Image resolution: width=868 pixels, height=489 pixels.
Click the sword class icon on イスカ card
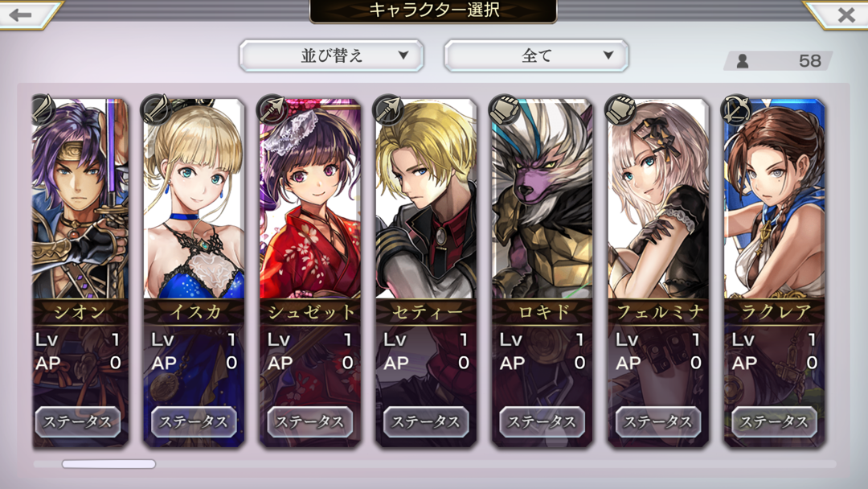[155, 109]
